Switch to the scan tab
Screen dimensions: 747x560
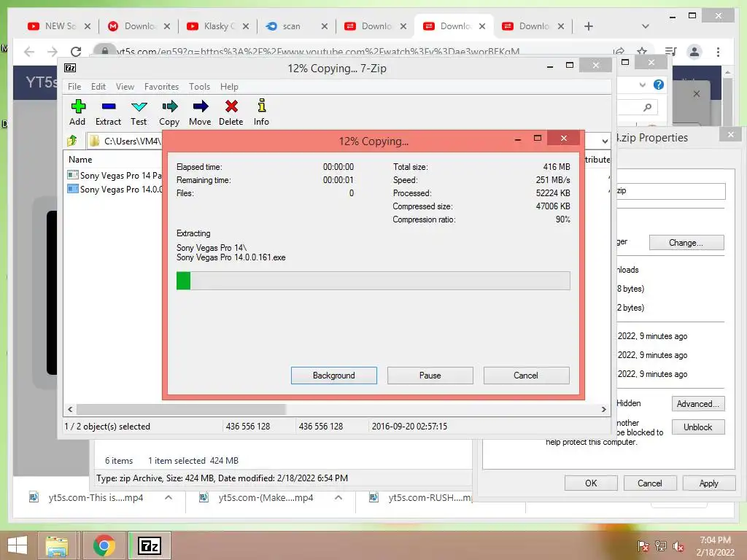click(x=298, y=26)
